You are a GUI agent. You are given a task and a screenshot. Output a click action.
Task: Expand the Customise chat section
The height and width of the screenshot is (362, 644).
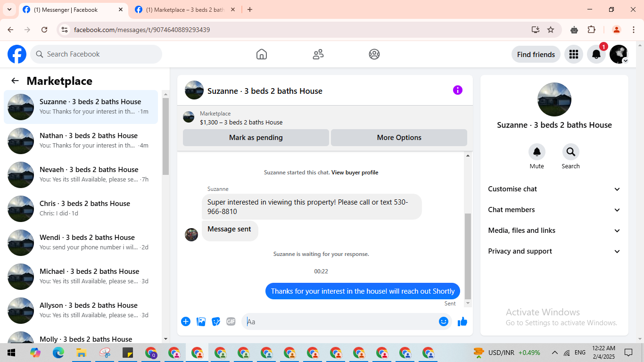pos(554,189)
